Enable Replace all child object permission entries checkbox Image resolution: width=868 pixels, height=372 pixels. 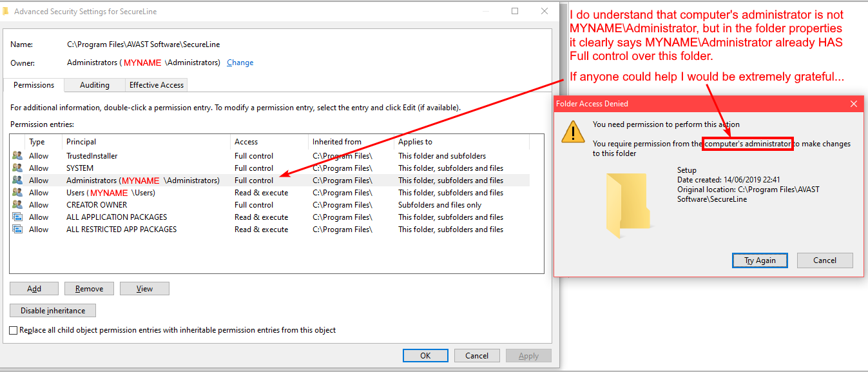point(14,330)
